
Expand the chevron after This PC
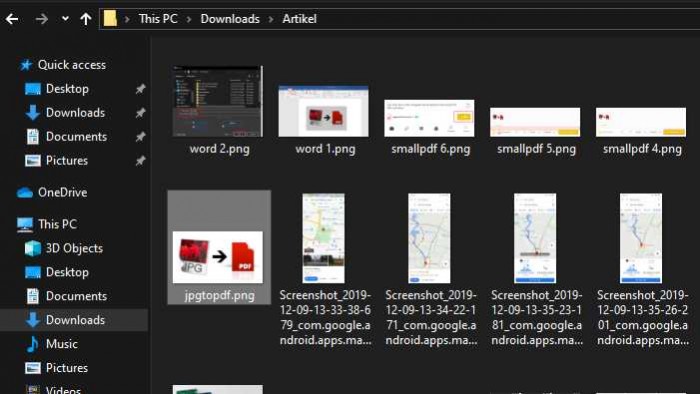[x=189, y=19]
